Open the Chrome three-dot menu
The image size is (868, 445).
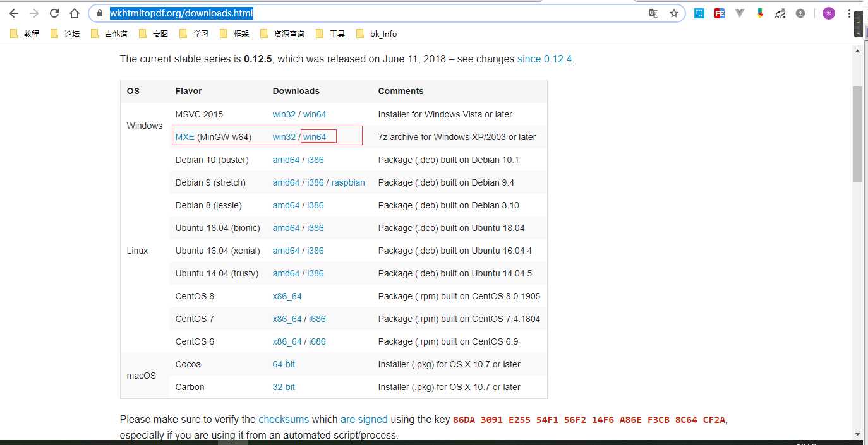(x=848, y=13)
